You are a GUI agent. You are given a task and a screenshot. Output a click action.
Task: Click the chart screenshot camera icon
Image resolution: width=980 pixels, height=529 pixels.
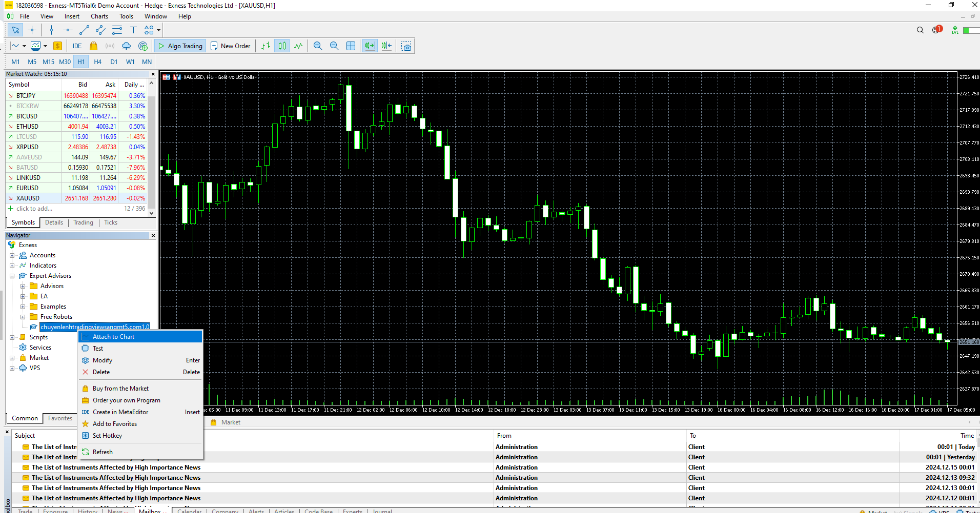[406, 46]
